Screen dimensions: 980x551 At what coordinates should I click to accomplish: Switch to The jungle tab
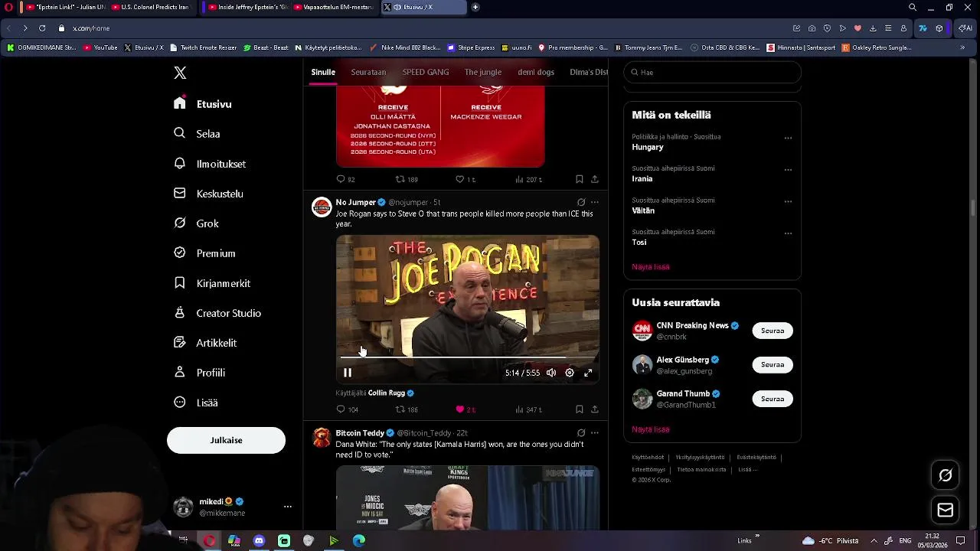(x=483, y=72)
